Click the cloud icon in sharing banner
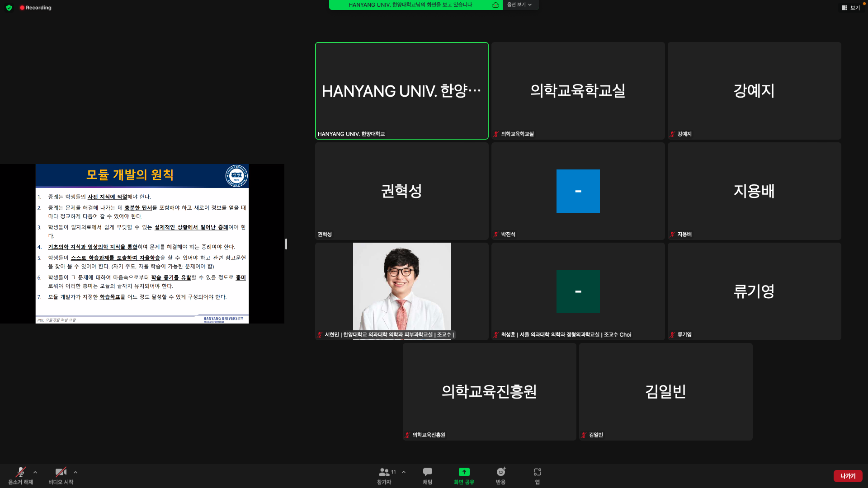Viewport: 868px width, 488px height. tap(495, 5)
